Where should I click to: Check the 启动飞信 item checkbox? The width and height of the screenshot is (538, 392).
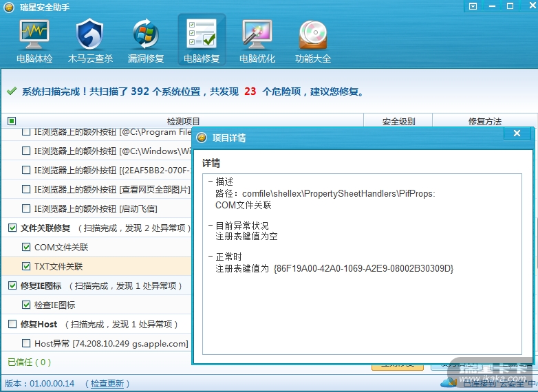point(25,208)
